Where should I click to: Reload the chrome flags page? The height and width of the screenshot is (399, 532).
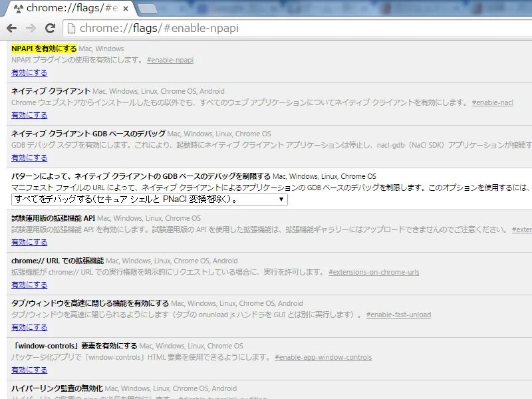[x=51, y=28]
